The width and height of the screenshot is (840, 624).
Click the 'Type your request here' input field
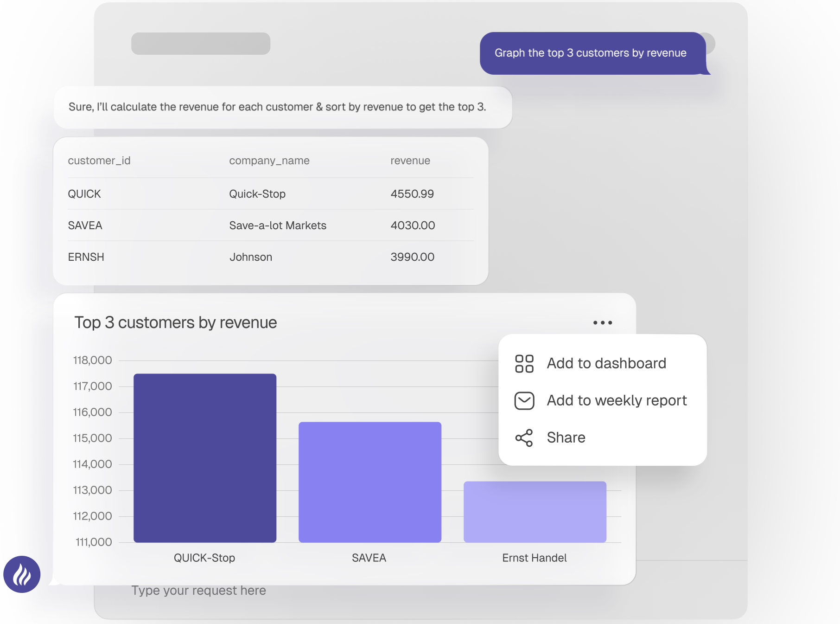(x=198, y=590)
